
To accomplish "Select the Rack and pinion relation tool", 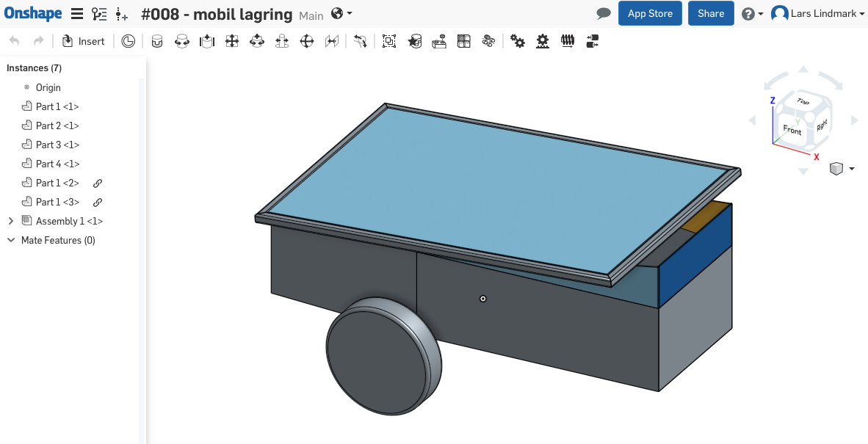I will click(x=543, y=42).
